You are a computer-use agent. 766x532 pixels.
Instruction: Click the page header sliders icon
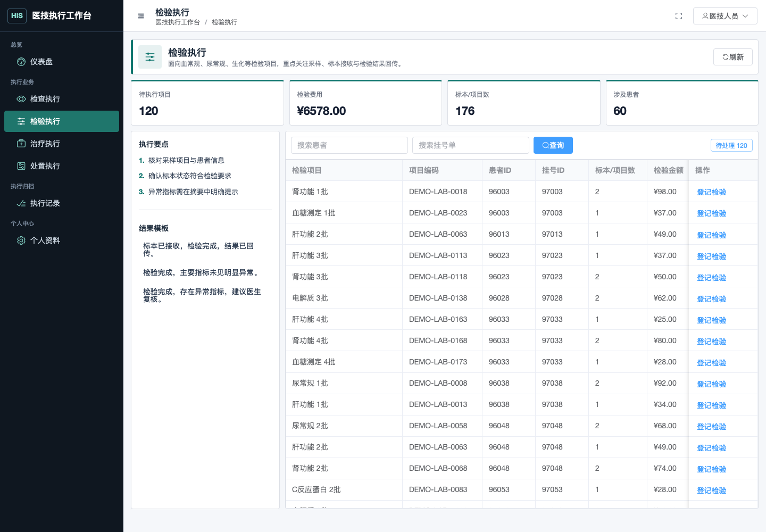150,57
